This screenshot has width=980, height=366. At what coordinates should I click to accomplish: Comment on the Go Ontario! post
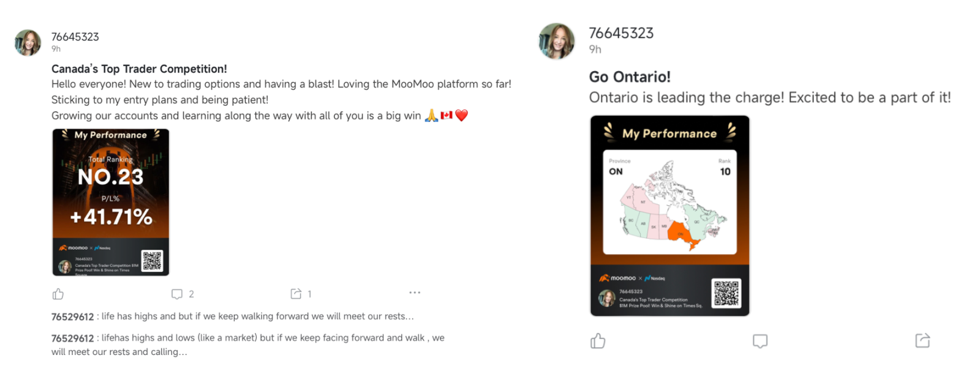760,341
